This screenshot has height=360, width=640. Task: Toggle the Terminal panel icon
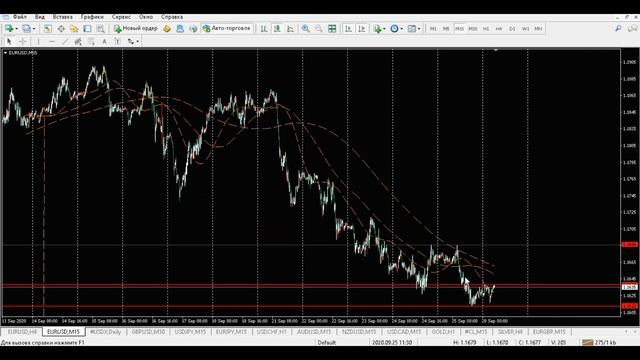87,29
